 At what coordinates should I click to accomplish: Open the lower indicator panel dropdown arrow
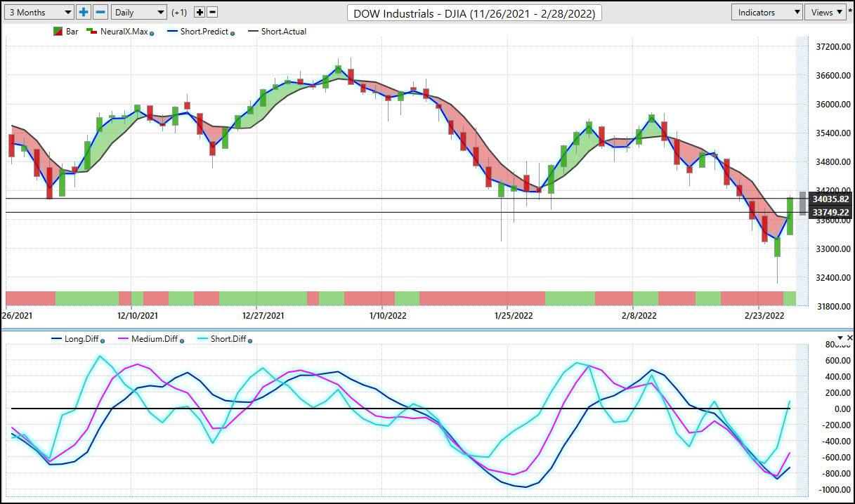[x=840, y=338]
